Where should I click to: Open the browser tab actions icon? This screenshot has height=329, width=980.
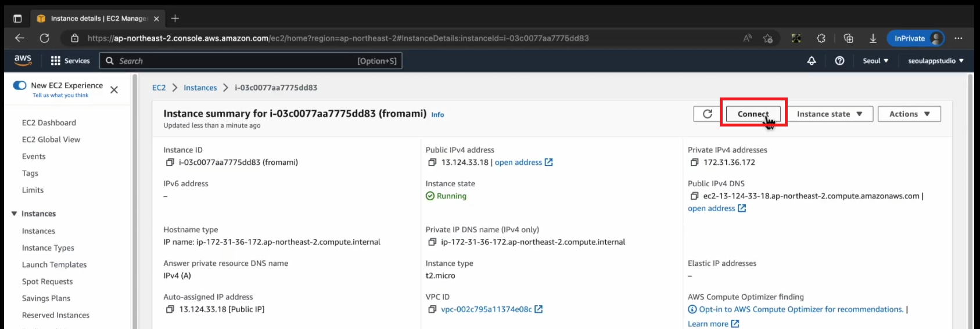coord(17,19)
